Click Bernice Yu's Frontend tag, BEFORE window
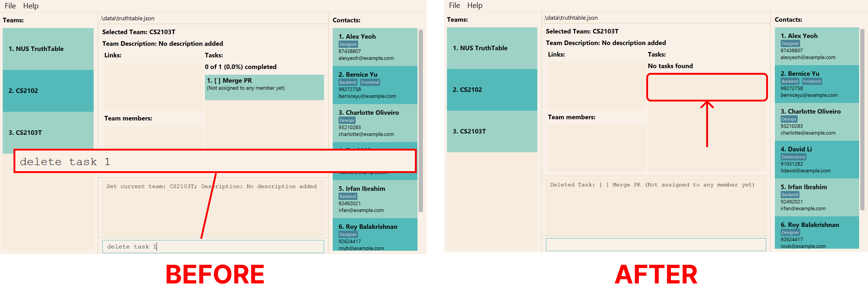Image resolution: width=868 pixels, height=294 pixels. pos(370,82)
